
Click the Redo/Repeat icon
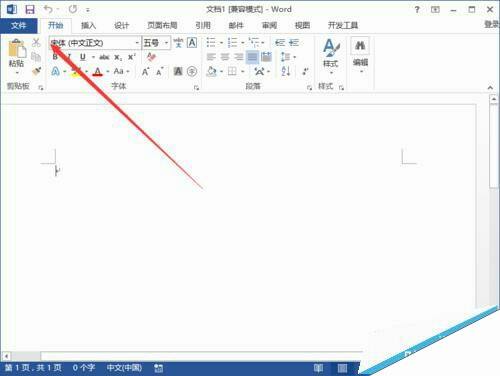pyautogui.click(x=73, y=9)
